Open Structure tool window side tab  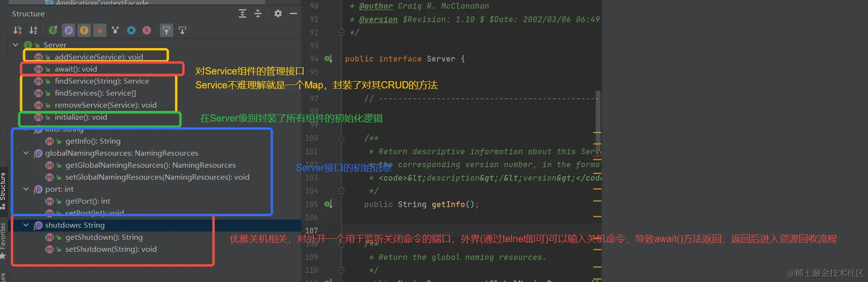pyautogui.click(x=3, y=190)
